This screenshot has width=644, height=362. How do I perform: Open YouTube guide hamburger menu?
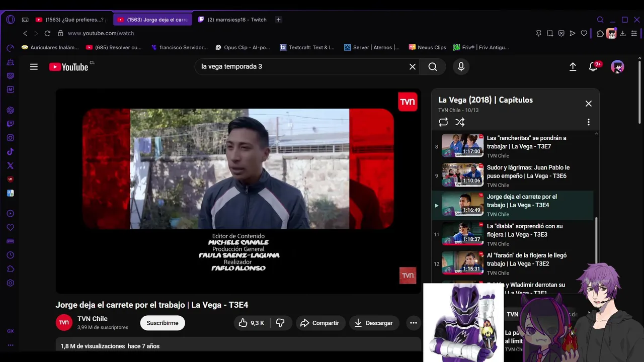34,66
